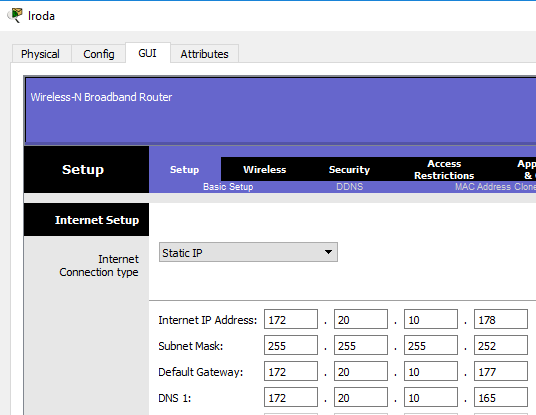The image size is (536, 415).
Task: Open the Attributes tab
Action: coord(204,54)
